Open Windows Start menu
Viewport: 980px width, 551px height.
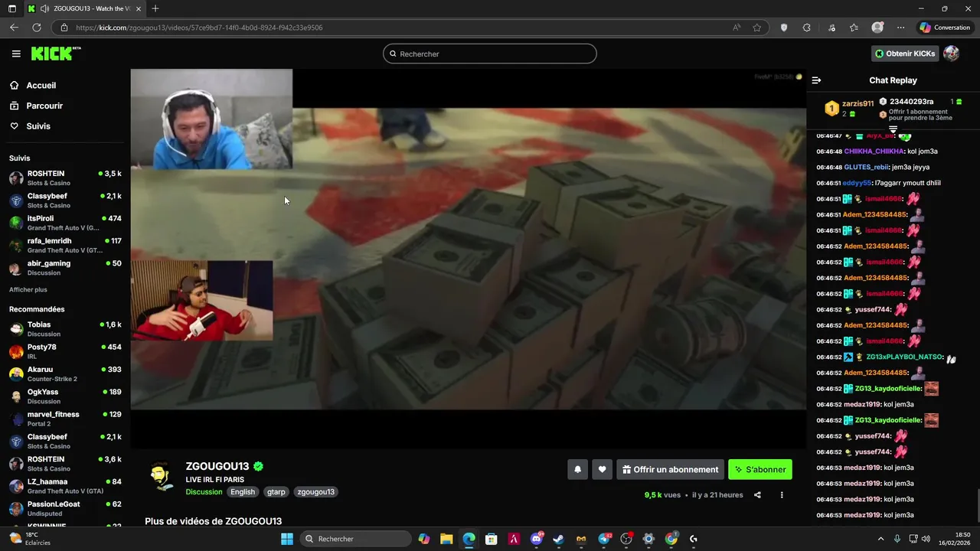pos(287,539)
